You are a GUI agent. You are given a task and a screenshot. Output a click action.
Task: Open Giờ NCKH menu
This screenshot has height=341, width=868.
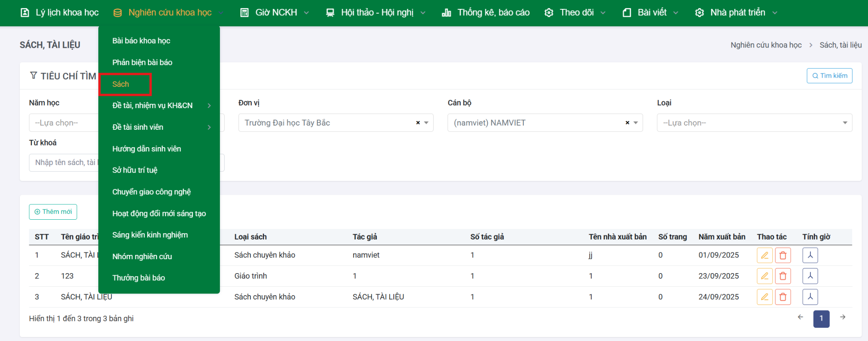274,13
